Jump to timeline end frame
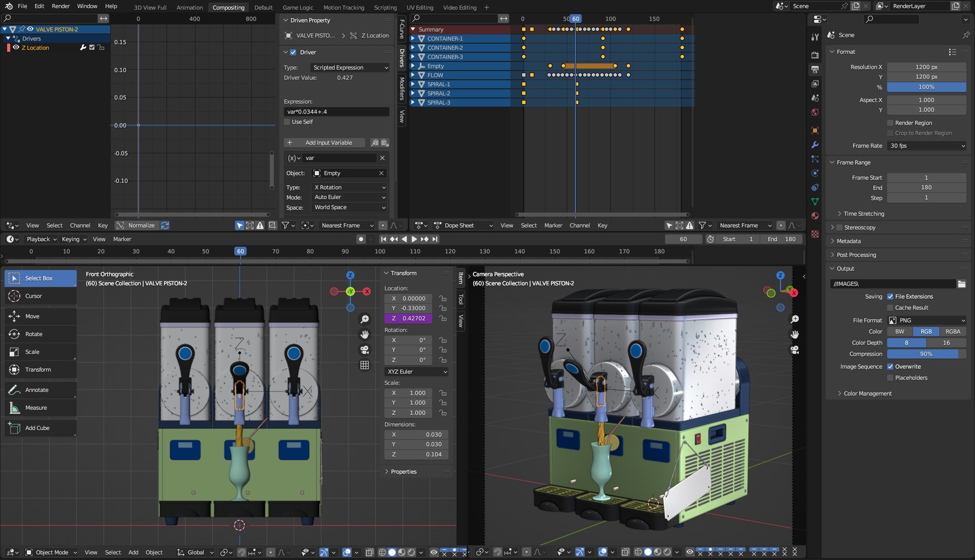The image size is (975, 560). pyautogui.click(x=435, y=239)
